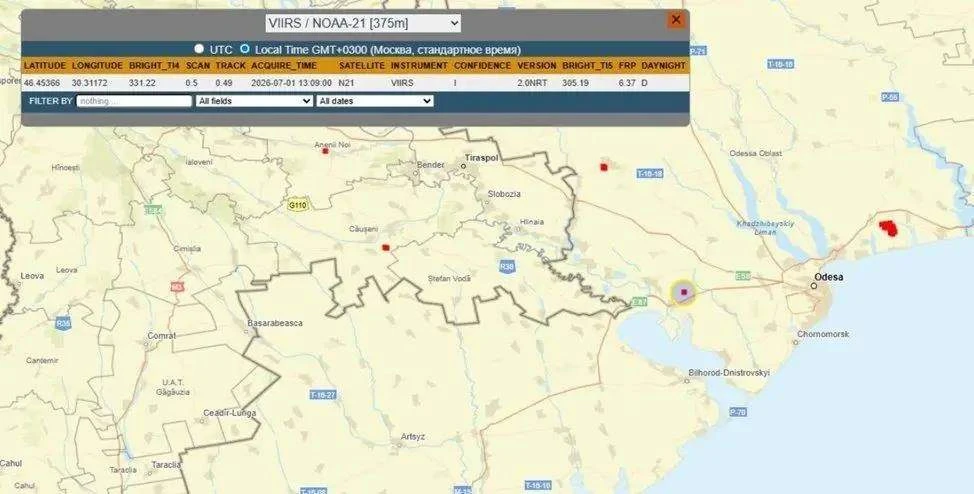The width and height of the screenshot is (974, 494).
Task: Sort by the ACQUIRE_TIME column header
Action: coord(284,65)
